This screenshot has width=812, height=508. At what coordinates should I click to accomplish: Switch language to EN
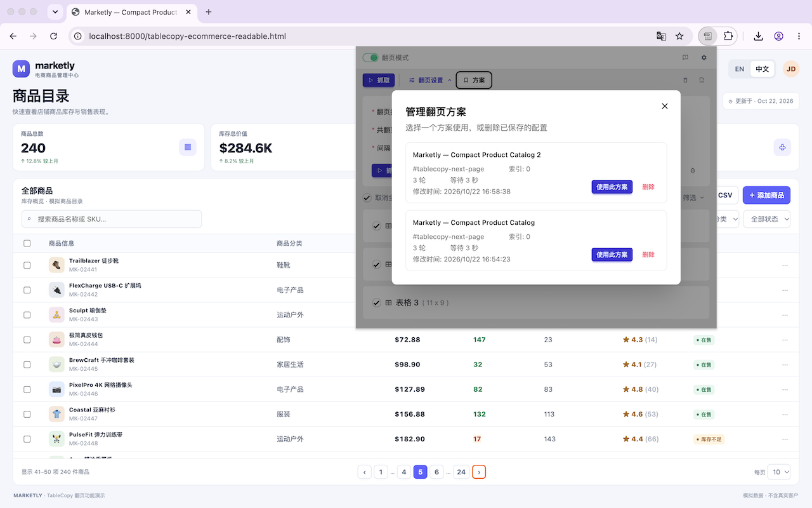pyautogui.click(x=740, y=69)
